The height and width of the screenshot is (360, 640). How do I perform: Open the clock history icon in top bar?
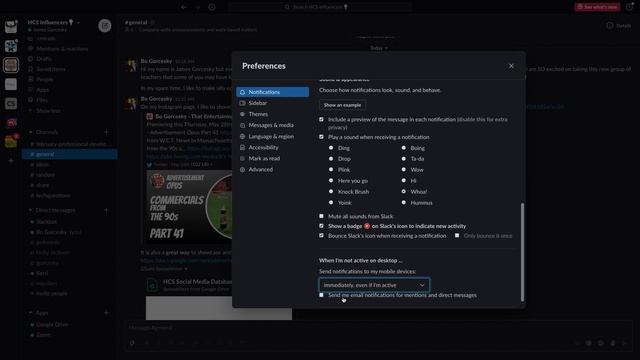[212, 7]
